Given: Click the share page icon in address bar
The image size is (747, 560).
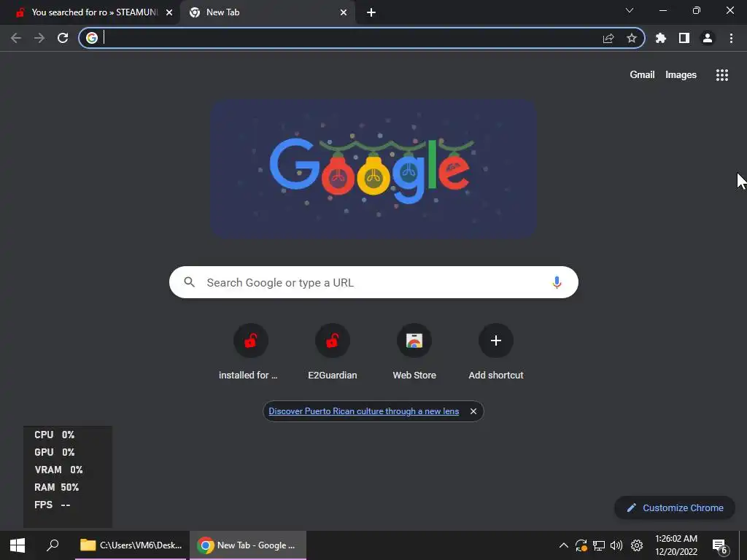Looking at the screenshot, I should pyautogui.click(x=608, y=38).
